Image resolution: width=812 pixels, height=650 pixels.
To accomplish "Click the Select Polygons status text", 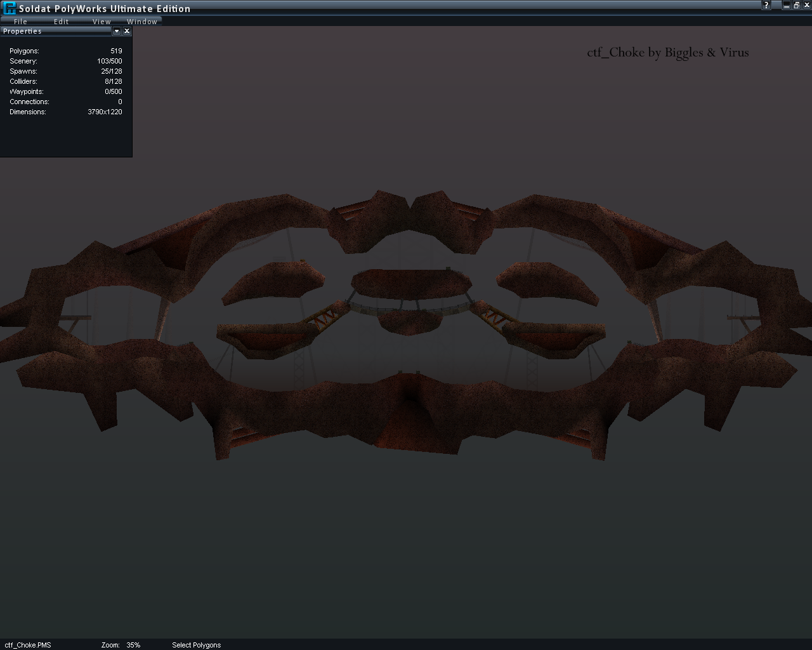I will [196, 645].
